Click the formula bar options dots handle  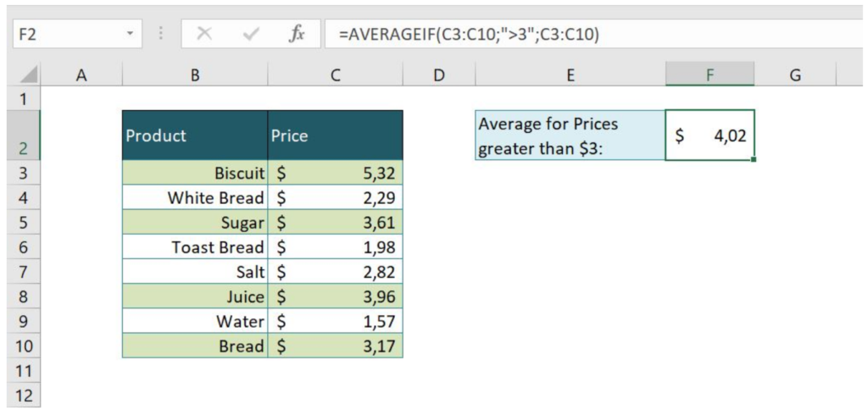[161, 35]
